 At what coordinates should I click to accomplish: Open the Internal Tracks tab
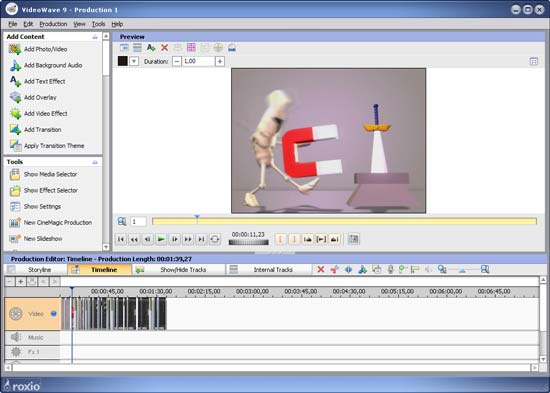268,270
